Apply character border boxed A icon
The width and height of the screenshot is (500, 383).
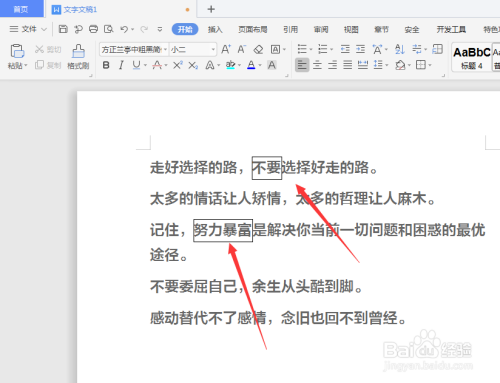coord(275,50)
